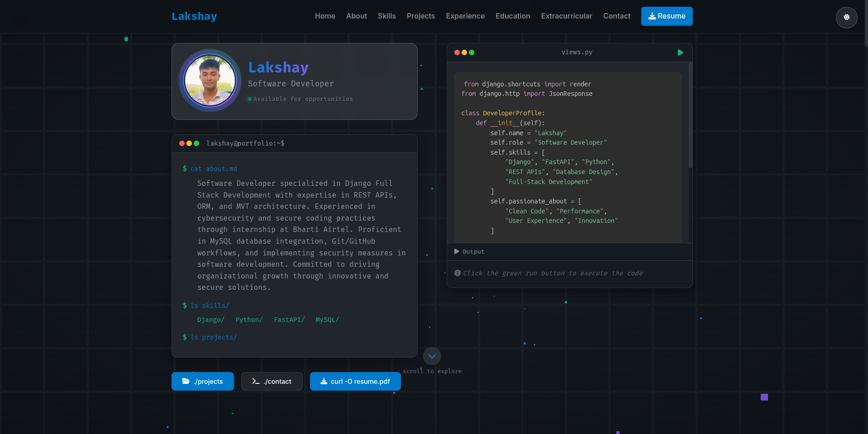
Task: Click the terminal prompt icon in ./contact button
Action: pos(256,381)
